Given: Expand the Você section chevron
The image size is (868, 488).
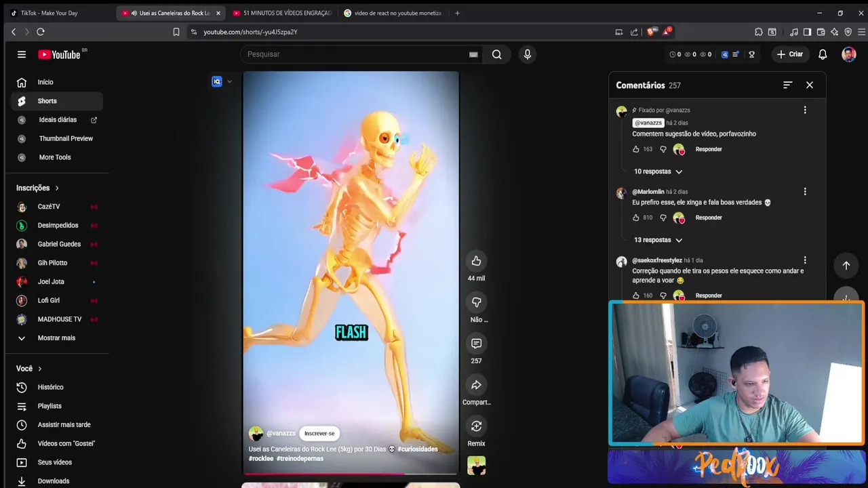Looking at the screenshot, I should pos(40,369).
